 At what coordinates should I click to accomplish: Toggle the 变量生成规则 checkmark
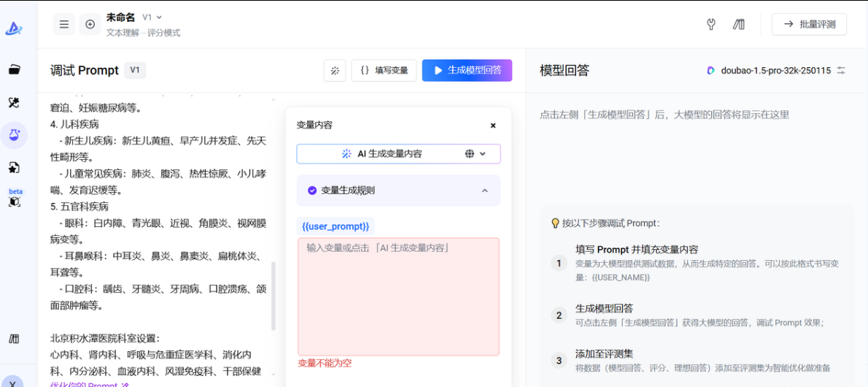click(x=312, y=191)
